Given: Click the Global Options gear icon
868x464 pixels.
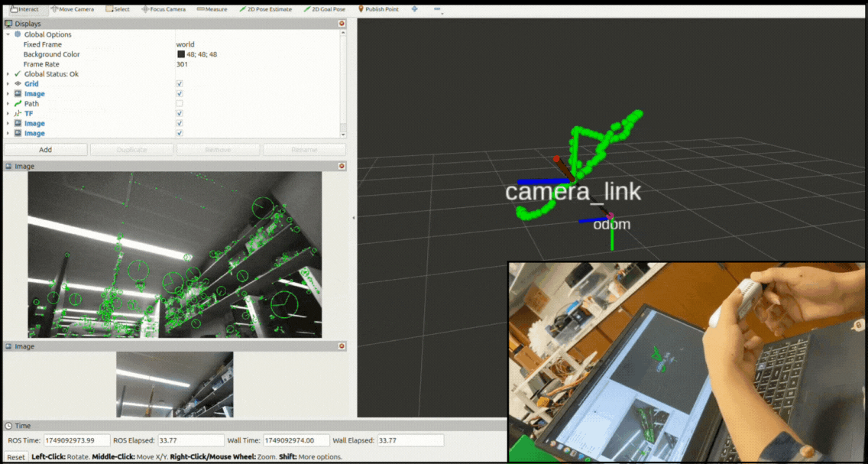Looking at the screenshot, I should 17,34.
